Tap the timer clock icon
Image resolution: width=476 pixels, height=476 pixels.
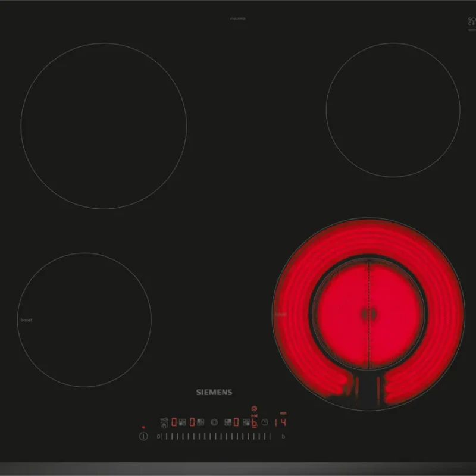click(x=265, y=422)
